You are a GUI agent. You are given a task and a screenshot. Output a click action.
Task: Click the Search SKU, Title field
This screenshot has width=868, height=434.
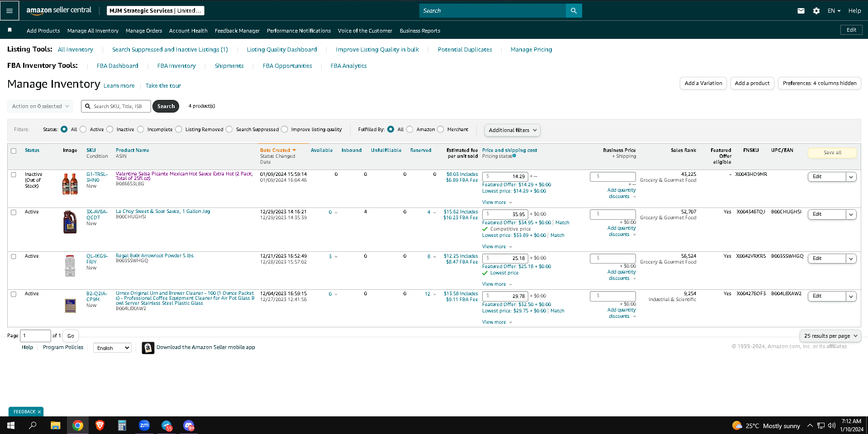tap(116, 106)
